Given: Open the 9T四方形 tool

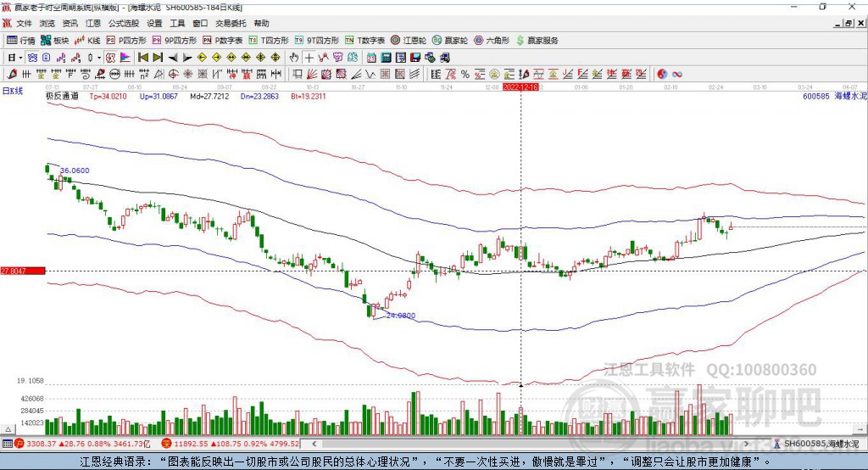Looking at the screenshot, I should (x=317, y=41).
